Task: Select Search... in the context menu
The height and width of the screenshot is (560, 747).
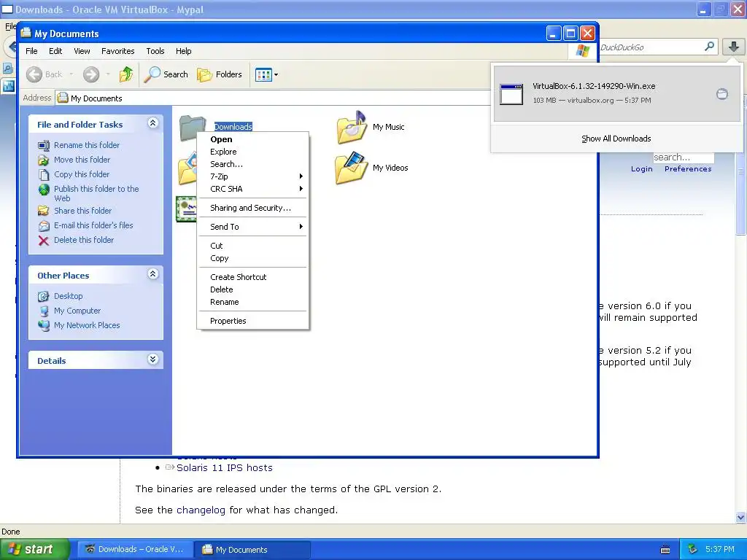Action: click(x=253, y=164)
